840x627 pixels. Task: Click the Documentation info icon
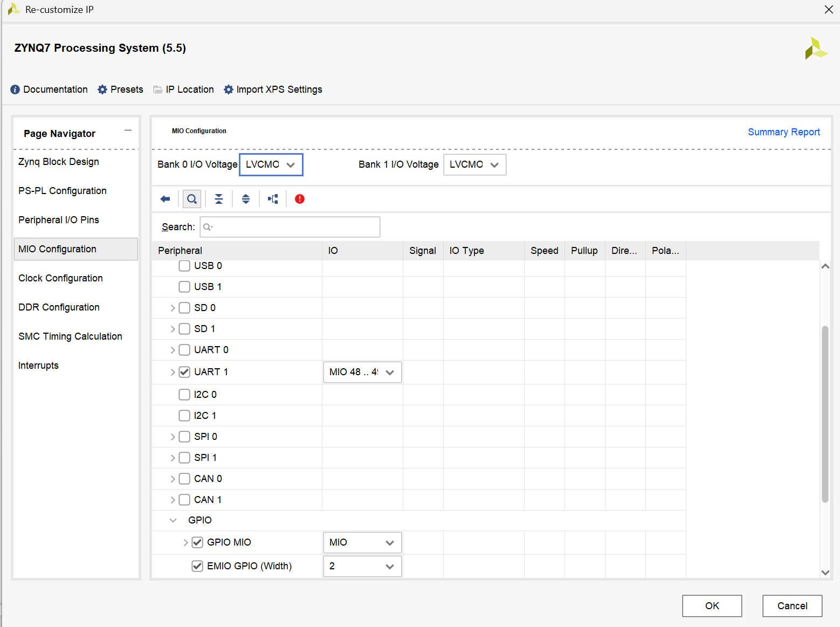15,89
